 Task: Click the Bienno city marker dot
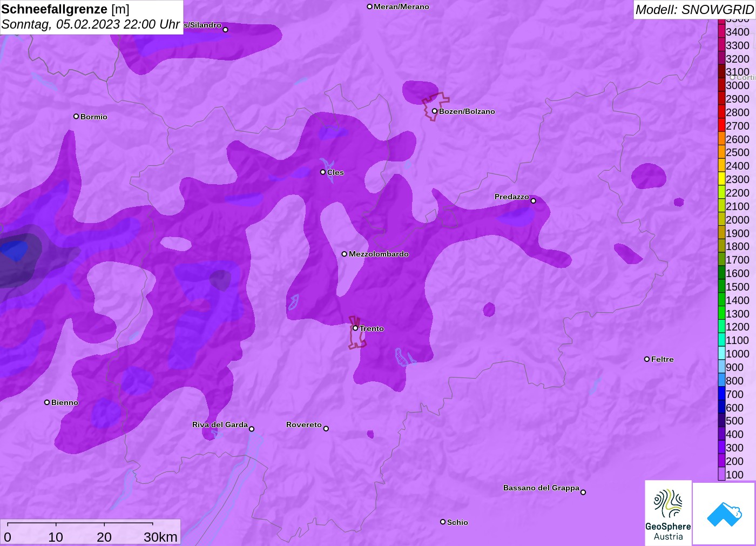coord(47,402)
